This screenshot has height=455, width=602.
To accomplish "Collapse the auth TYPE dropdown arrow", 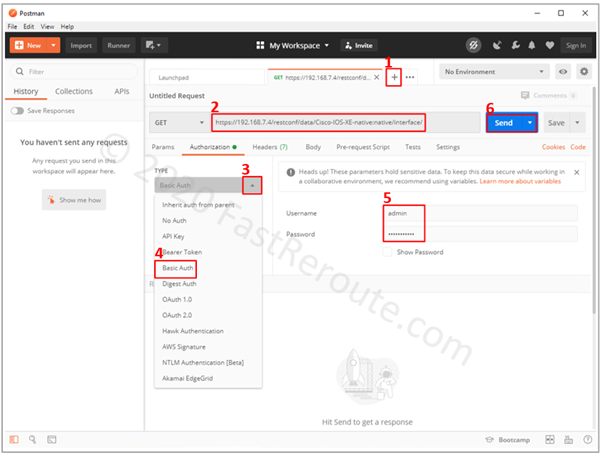I will [x=252, y=185].
